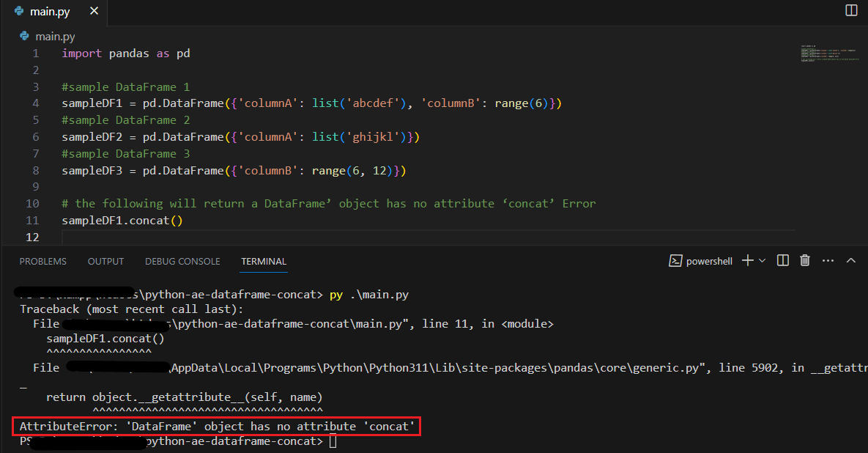Open terminal more actions via ellipsis icon
This screenshot has height=453, width=868.
pos(828,260)
